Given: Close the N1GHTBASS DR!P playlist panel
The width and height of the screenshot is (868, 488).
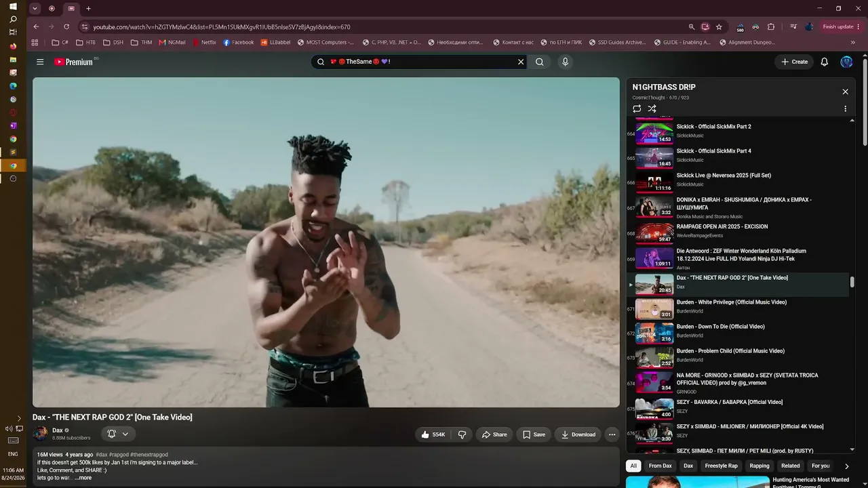Looking at the screenshot, I should click(x=845, y=91).
